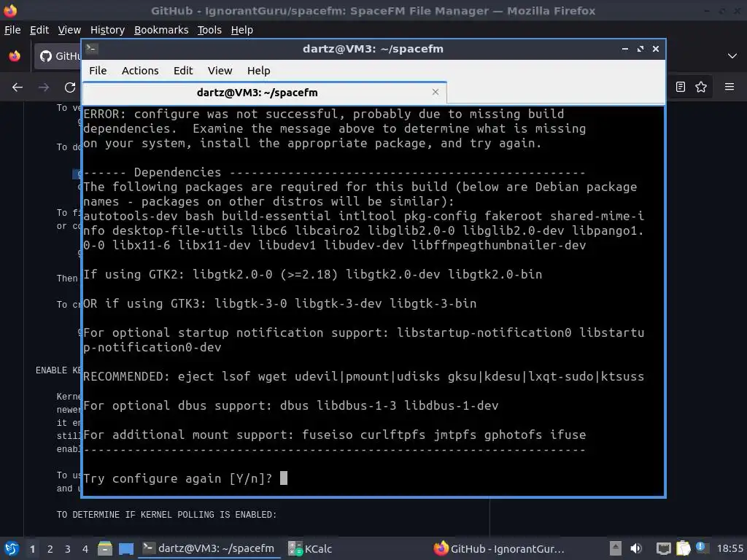This screenshot has width=747, height=560.
Task: Open update notifier tray icon
Action: [701, 548]
